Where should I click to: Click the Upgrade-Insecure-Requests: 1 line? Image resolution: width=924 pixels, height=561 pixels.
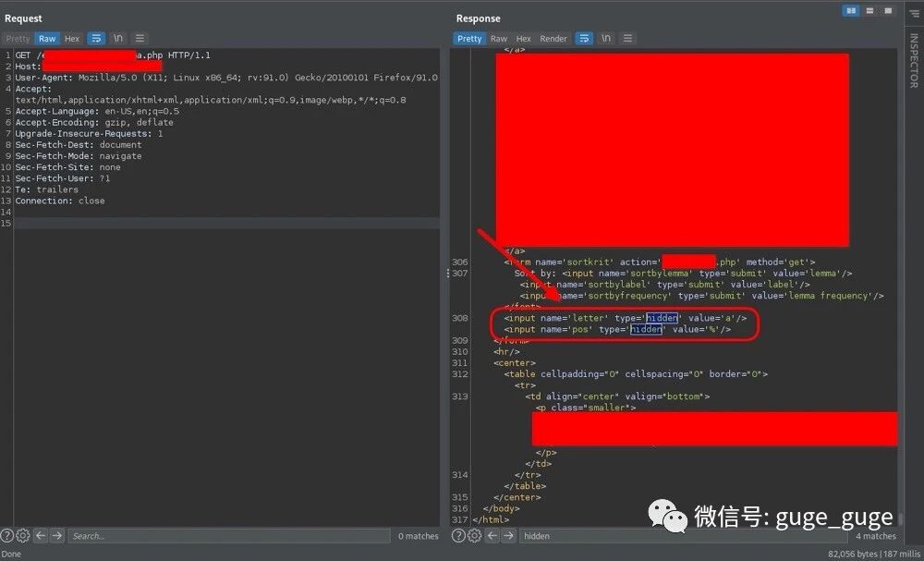pyautogui.click(x=89, y=134)
